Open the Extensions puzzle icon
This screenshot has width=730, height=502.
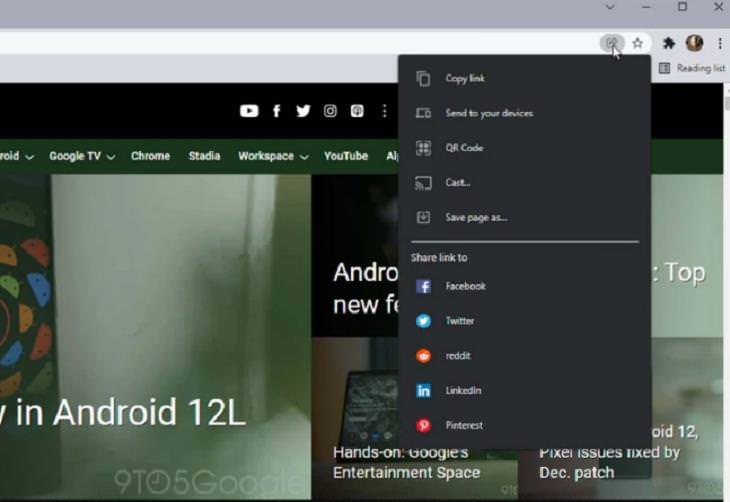pyautogui.click(x=669, y=43)
